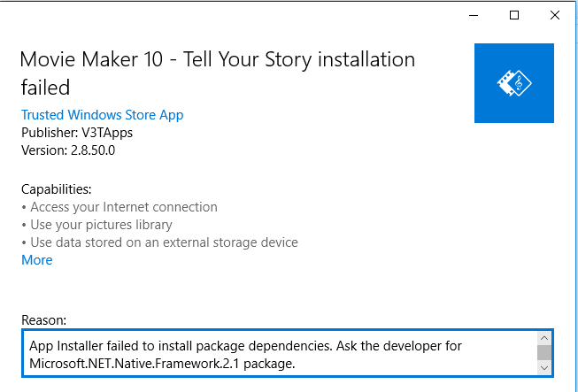578x392 pixels.
Task: Click the Reason label above the text box
Action: tap(43, 319)
